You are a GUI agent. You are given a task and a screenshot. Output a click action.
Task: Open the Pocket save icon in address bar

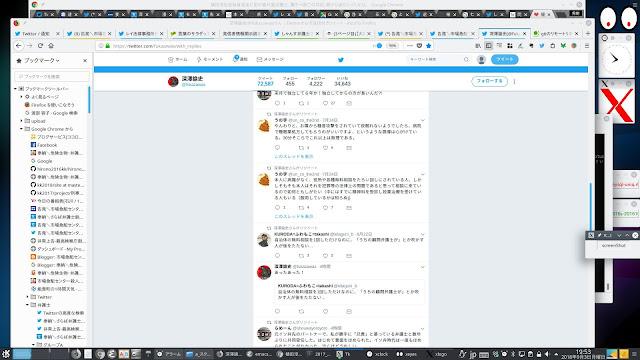pos(419,46)
